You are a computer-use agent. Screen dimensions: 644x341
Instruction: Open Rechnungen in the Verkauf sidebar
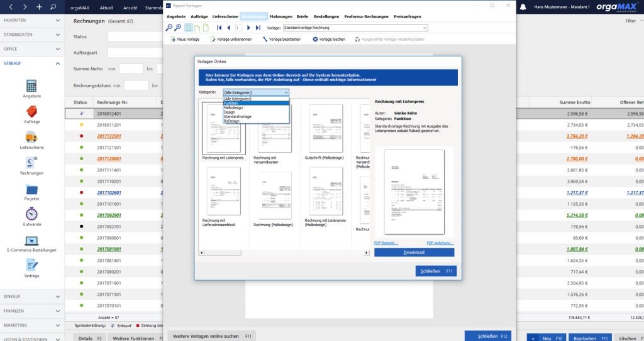point(31,166)
